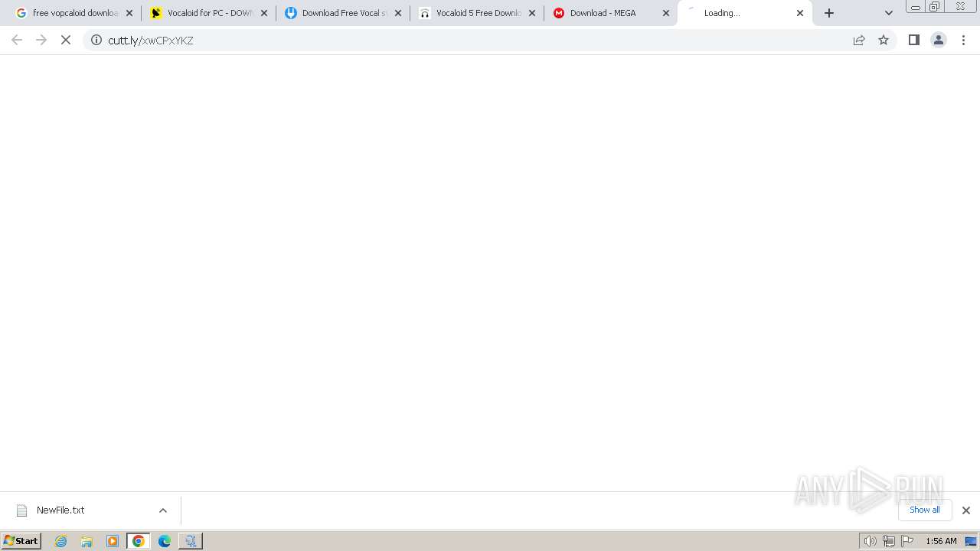Image resolution: width=980 pixels, height=551 pixels.
Task: Close the Vocaloid 5 Free Download tab
Action: (x=532, y=13)
